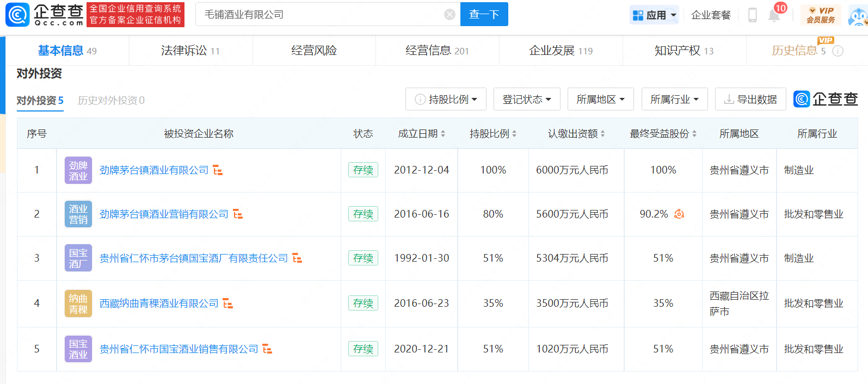Expand the 登记状态 filter dropdown
Screen dimensions: 868x384
(527, 99)
